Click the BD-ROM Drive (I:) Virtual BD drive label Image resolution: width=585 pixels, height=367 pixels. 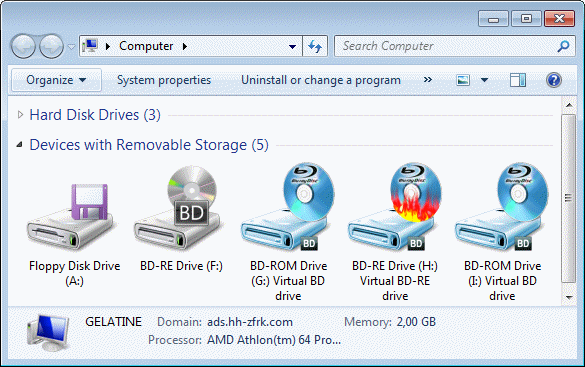502,280
